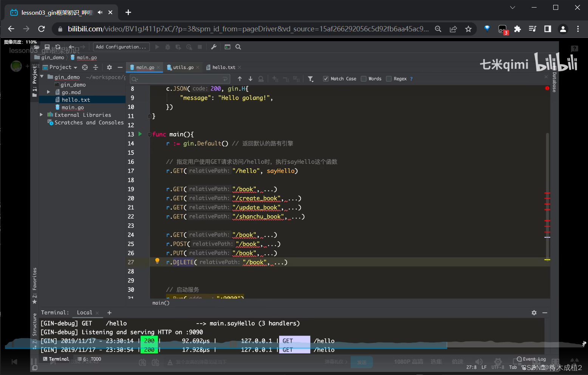This screenshot has width=588, height=375.
Task: Expand the go.mod tree item
Action: tap(48, 92)
